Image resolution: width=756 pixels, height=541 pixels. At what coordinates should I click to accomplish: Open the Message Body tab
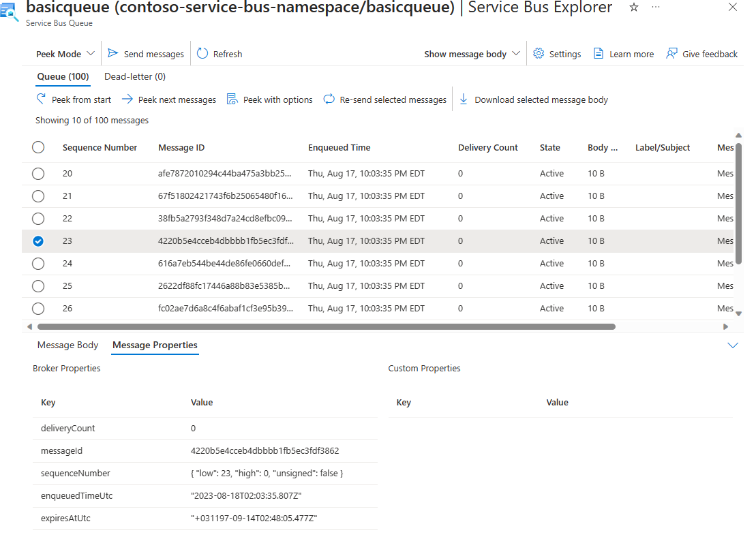[67, 345]
